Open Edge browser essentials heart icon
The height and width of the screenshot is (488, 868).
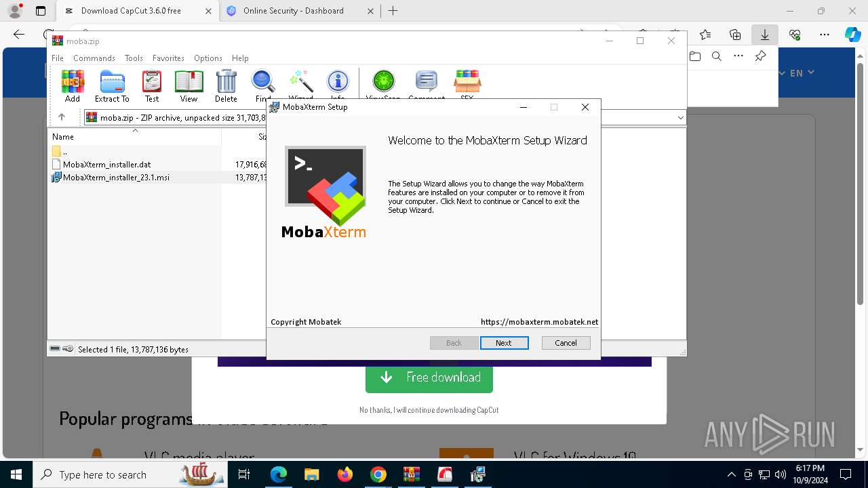tap(795, 35)
